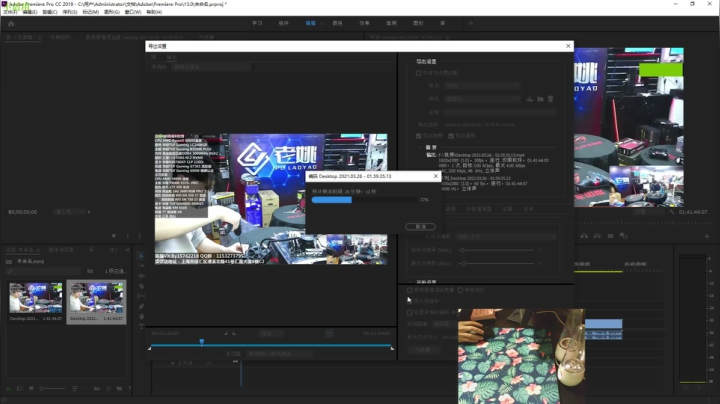Open the workspace overflow chevron menu
Image resolution: width=720 pixels, height=404 pixels.
pyautogui.click(x=471, y=23)
